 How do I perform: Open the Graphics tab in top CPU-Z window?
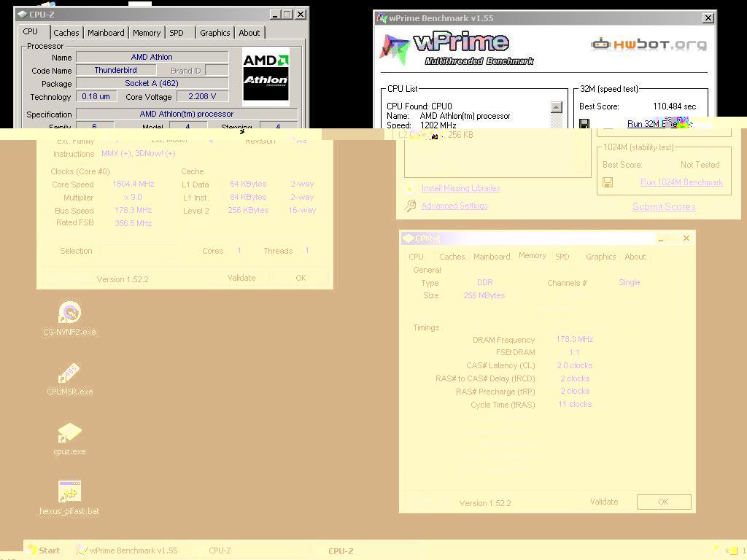point(215,33)
